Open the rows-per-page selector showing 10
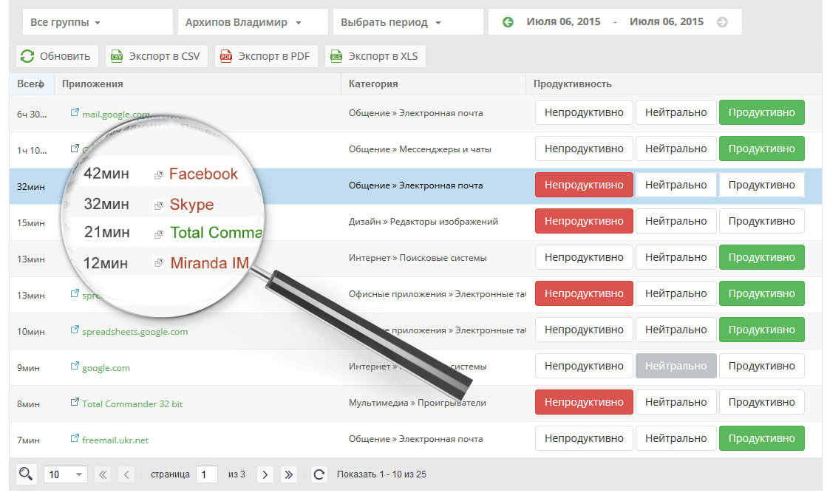Viewport: 827px width, 504px height. point(66,474)
